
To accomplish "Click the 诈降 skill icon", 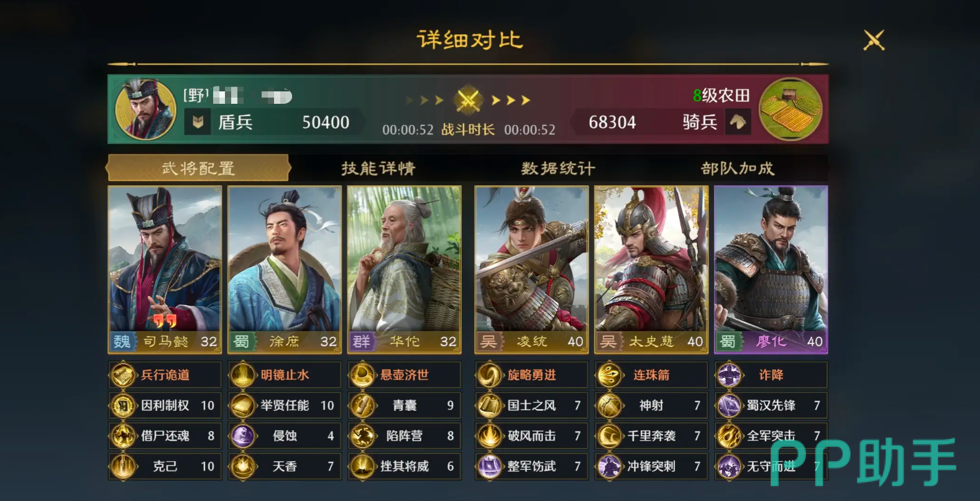I will coord(730,375).
